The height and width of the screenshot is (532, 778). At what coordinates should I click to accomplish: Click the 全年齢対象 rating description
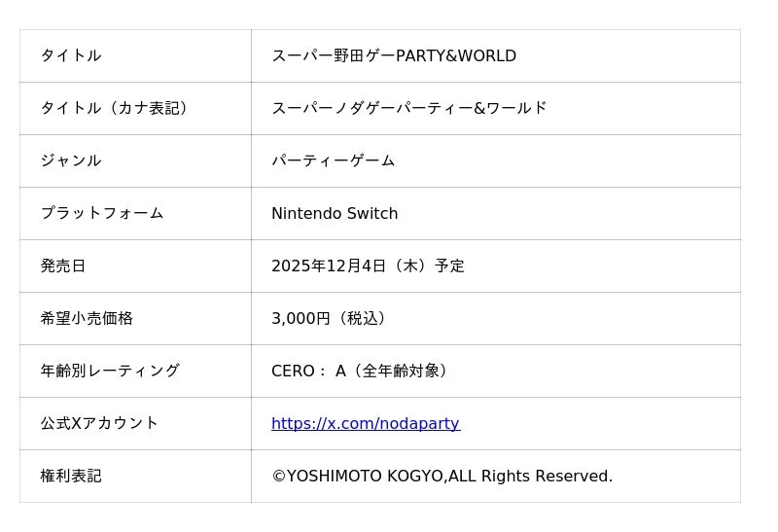(401, 372)
